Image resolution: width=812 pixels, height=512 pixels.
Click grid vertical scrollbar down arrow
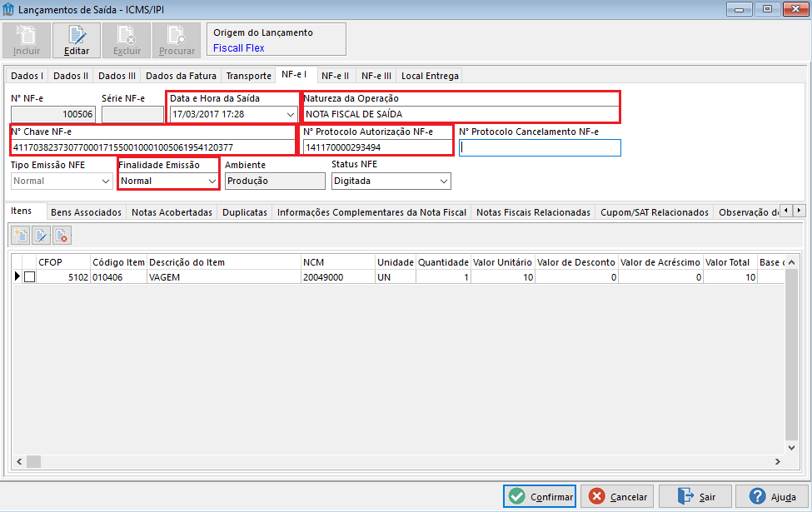[791, 448]
